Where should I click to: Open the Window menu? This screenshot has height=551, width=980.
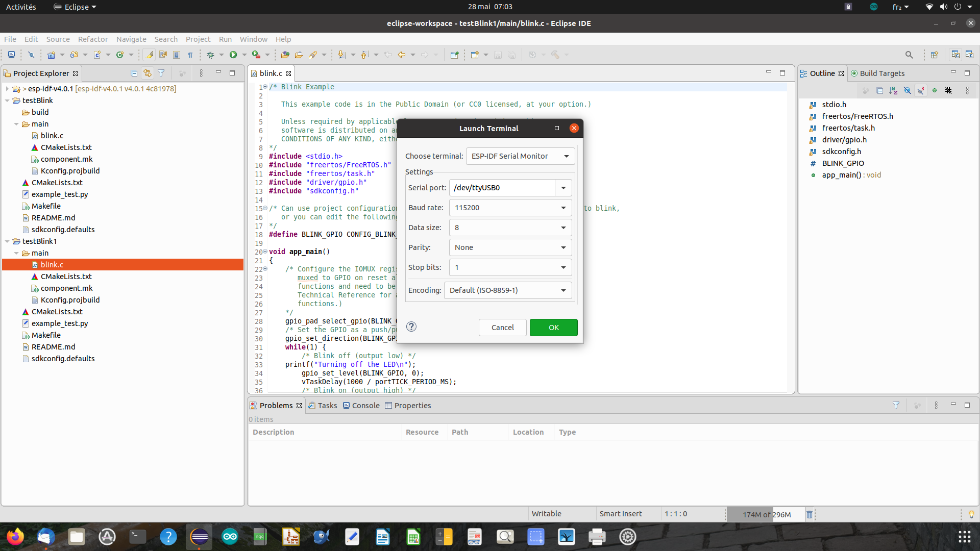click(253, 39)
